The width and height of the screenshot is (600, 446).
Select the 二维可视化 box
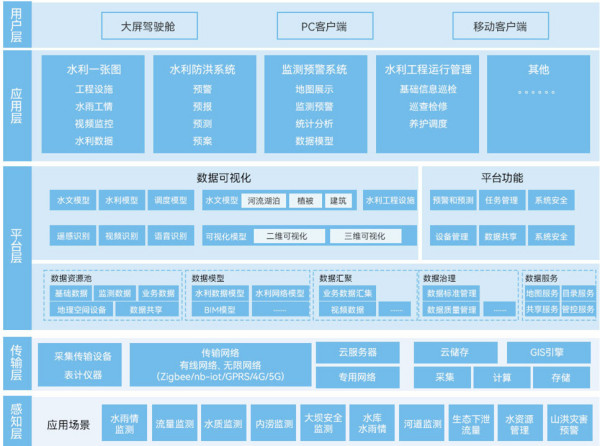(x=286, y=237)
